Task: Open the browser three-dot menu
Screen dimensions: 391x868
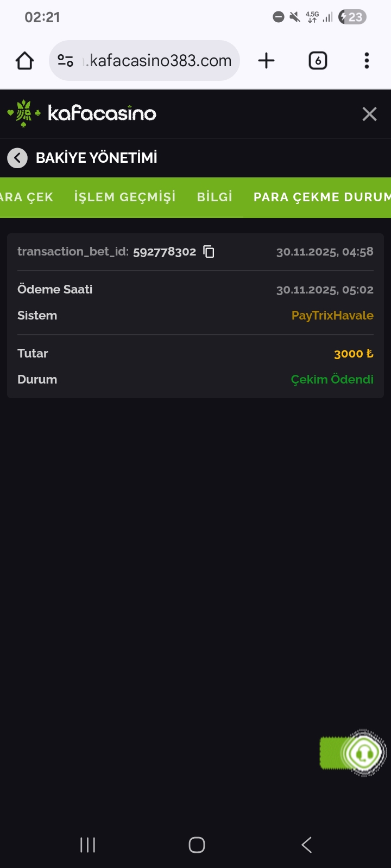Action: pyautogui.click(x=367, y=61)
